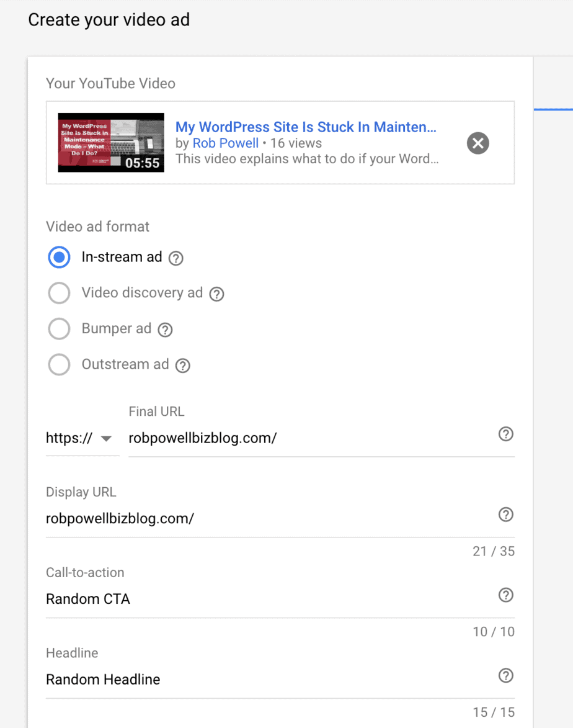This screenshot has height=728, width=573.
Task: Open the WordPress maintenance mode video link
Action: (x=306, y=127)
